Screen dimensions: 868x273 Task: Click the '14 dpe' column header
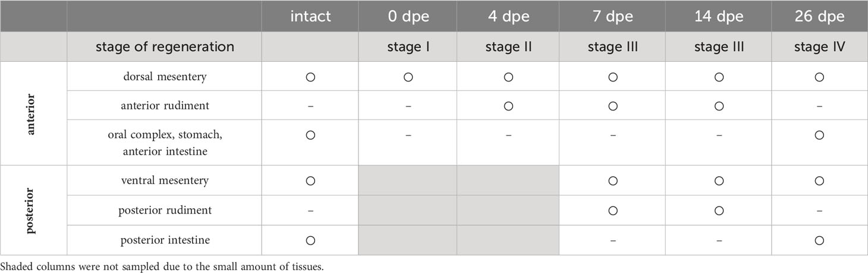tap(719, 16)
